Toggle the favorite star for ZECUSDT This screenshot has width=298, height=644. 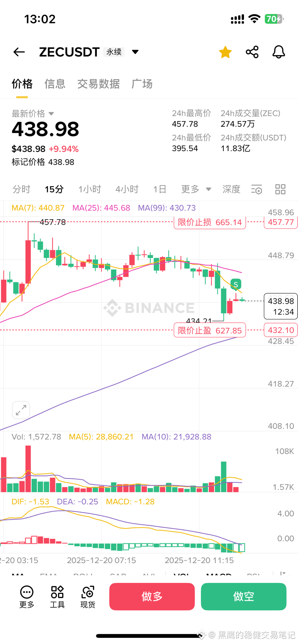pyautogui.click(x=225, y=52)
